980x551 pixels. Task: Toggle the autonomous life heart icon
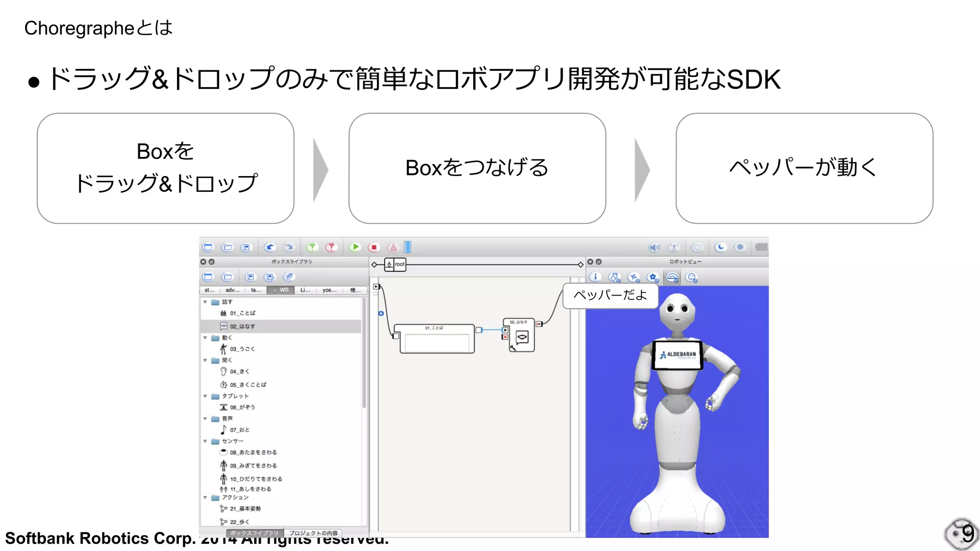697,247
